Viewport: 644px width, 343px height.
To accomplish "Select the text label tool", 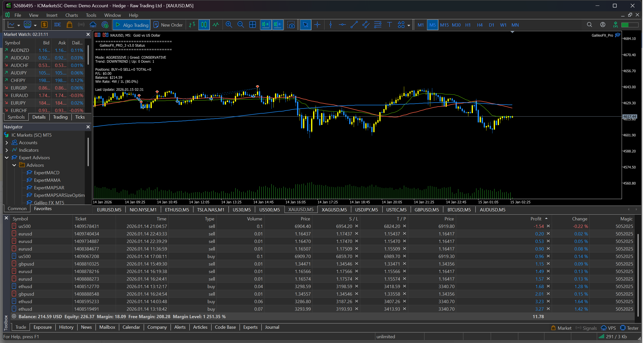I will click(x=389, y=25).
